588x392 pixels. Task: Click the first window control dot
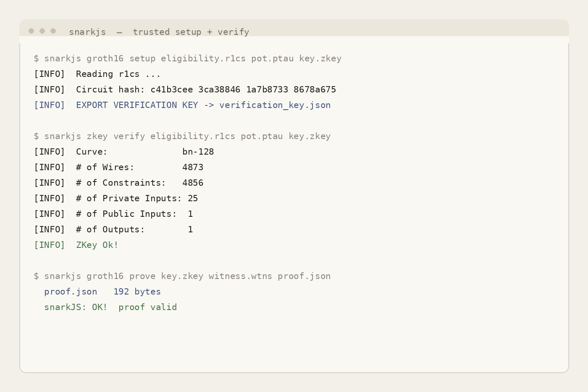(31, 31)
